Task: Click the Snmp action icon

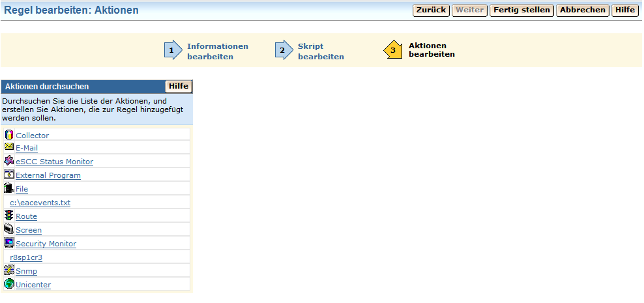Action: point(9,270)
